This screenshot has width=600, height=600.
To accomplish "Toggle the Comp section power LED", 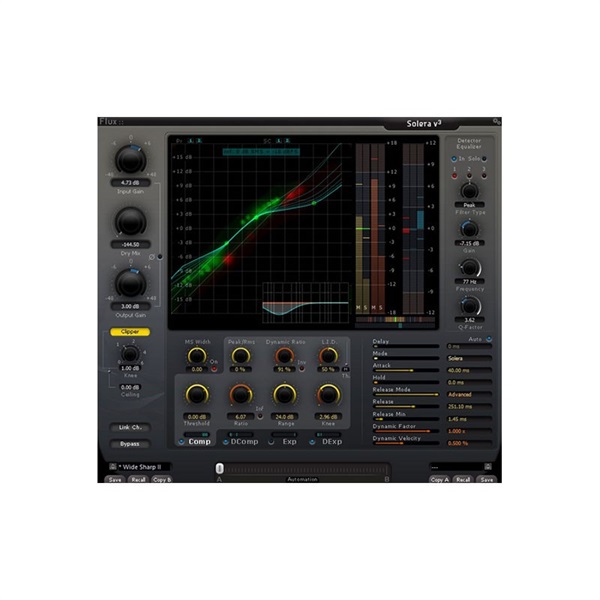I will [181, 442].
